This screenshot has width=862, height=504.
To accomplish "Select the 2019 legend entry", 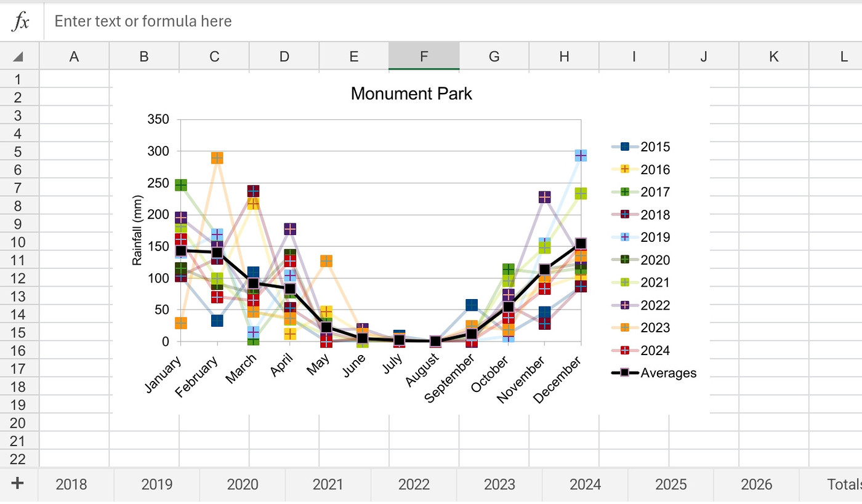I will (655, 238).
